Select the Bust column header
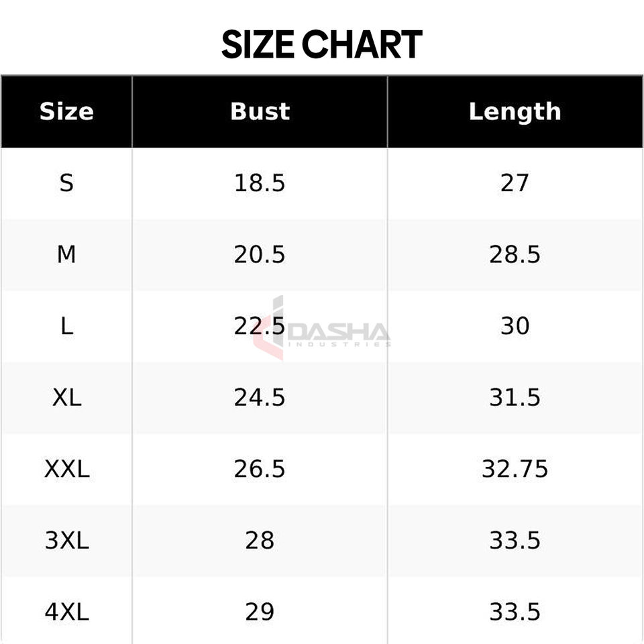 tap(260, 112)
